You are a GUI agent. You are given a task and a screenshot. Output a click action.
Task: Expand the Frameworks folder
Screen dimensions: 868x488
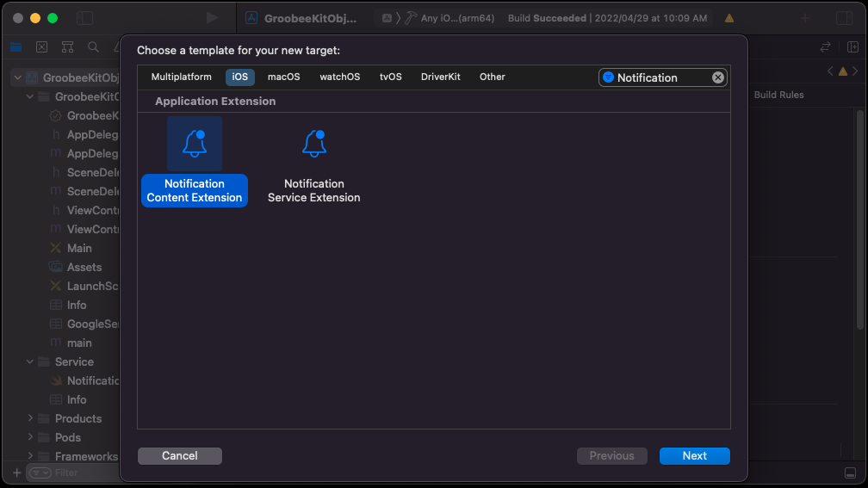coord(30,456)
